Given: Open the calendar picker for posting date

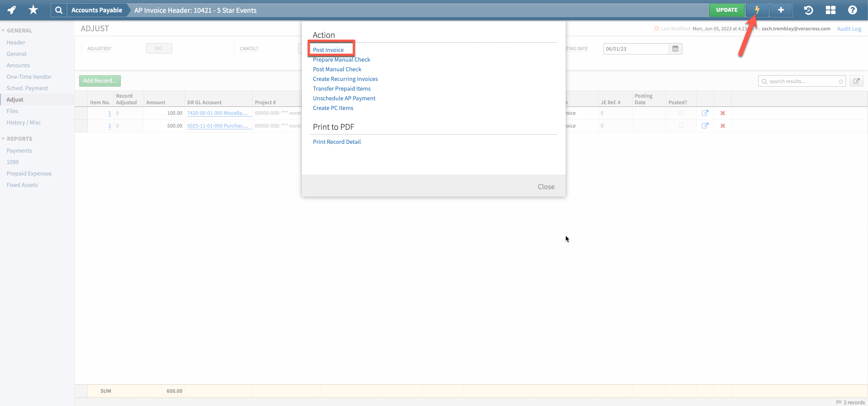Looking at the screenshot, I should pyautogui.click(x=675, y=48).
